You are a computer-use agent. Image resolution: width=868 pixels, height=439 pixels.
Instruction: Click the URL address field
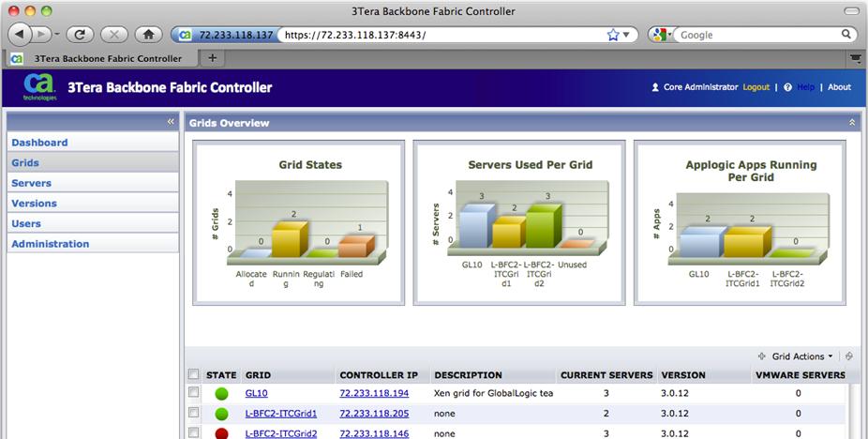[442, 35]
